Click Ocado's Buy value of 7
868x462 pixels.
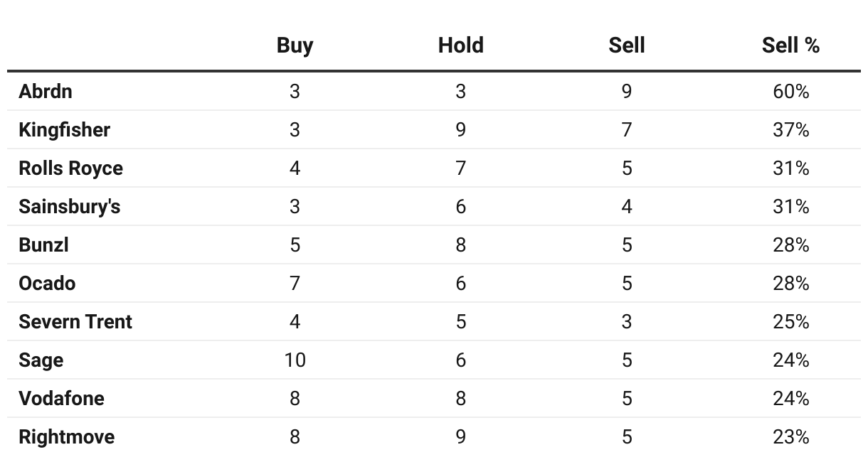[295, 284]
